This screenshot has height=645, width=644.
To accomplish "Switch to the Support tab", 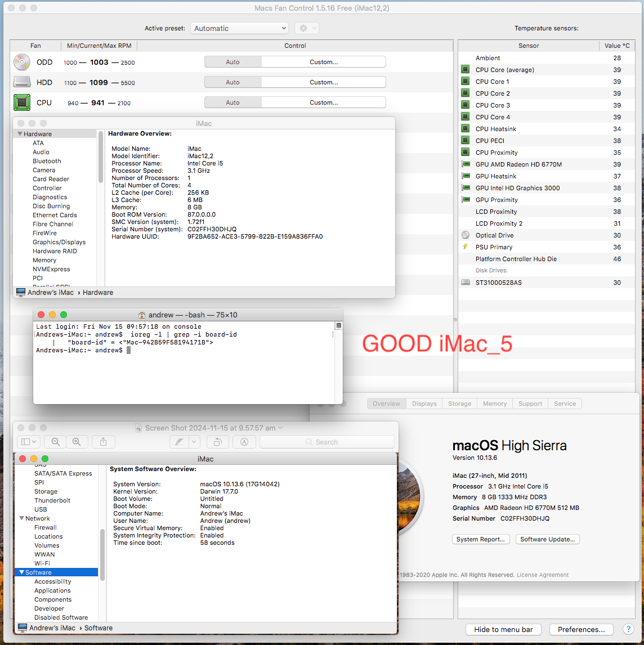I will click(530, 404).
